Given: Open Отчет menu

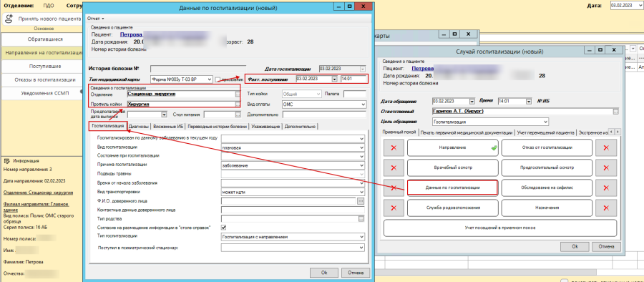Looking at the screenshot, I should (x=96, y=19).
